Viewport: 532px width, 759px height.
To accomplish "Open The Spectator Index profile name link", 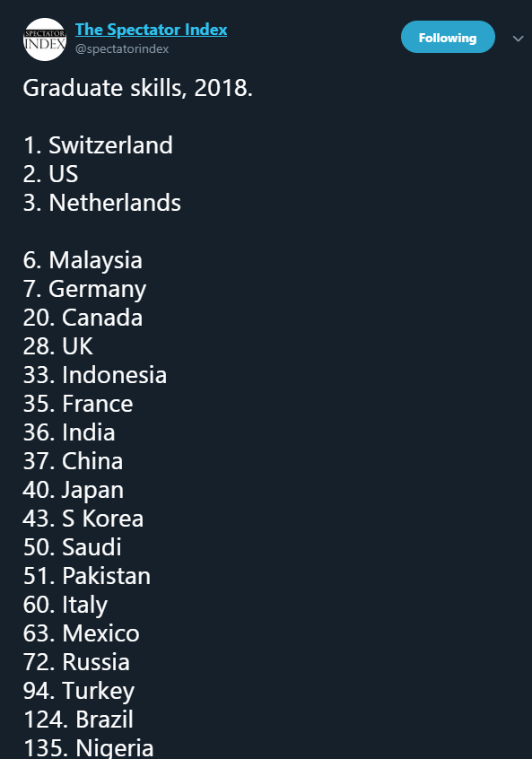I will click(151, 30).
